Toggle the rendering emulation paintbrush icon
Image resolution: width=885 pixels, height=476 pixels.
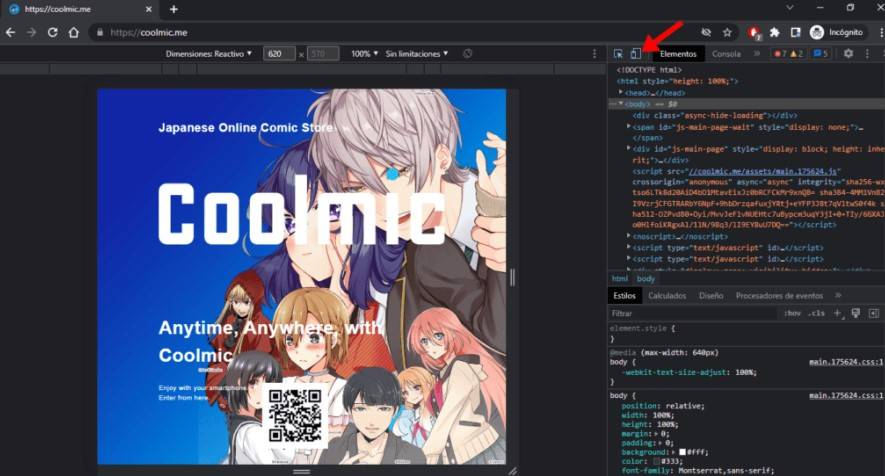click(x=856, y=313)
